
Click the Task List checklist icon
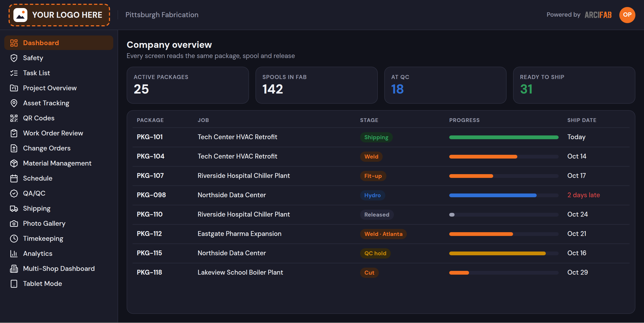pyautogui.click(x=14, y=73)
